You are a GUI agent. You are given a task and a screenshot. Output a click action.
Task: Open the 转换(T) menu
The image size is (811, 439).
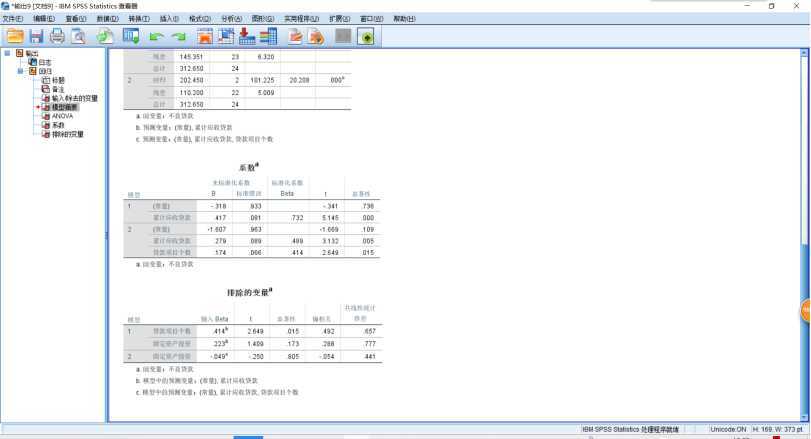[x=139, y=19]
